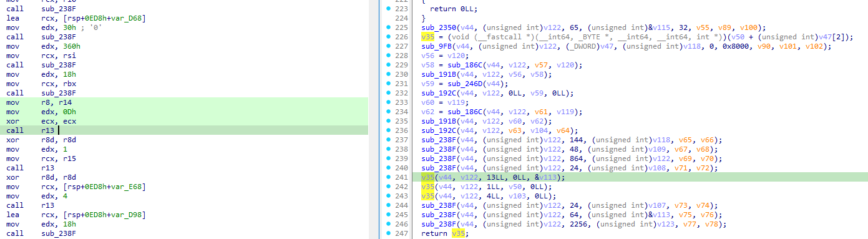The width and height of the screenshot is (868, 239).
Task: Select 'v60 = v119;' statement
Action: pyautogui.click(x=446, y=102)
